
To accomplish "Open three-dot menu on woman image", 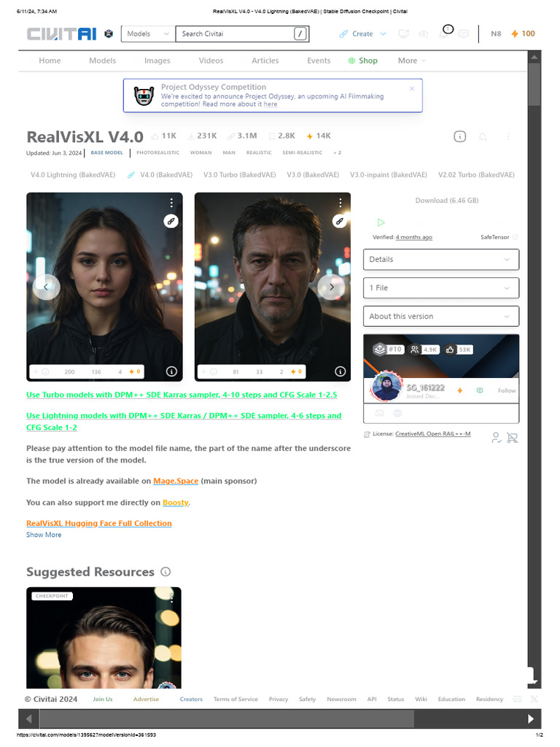I will [171, 203].
